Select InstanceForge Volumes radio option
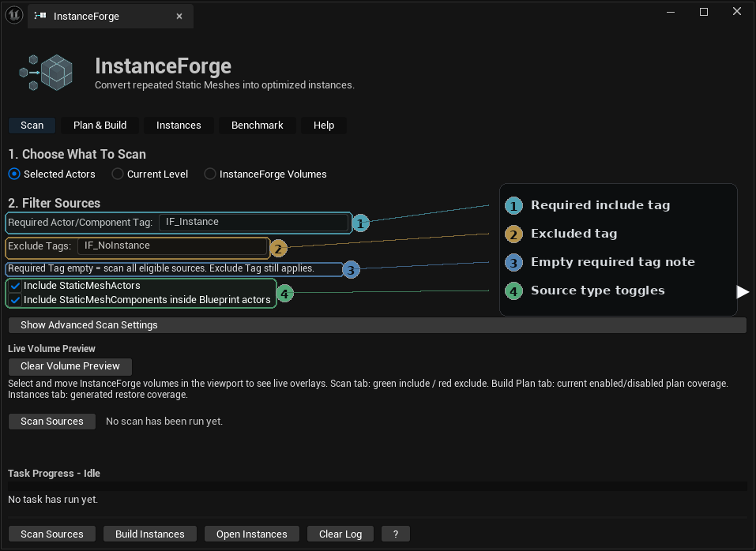 [x=209, y=174]
